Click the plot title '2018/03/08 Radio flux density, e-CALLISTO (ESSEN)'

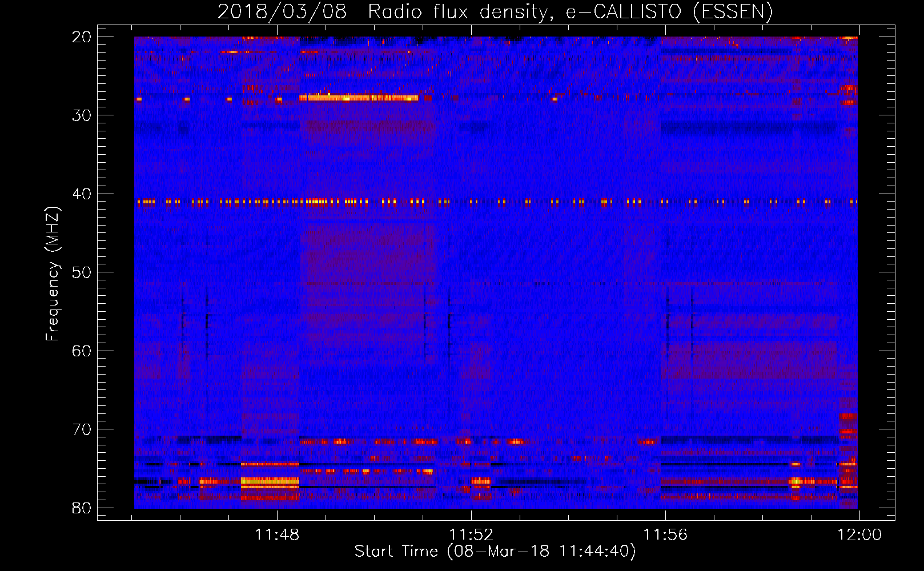[495, 11]
